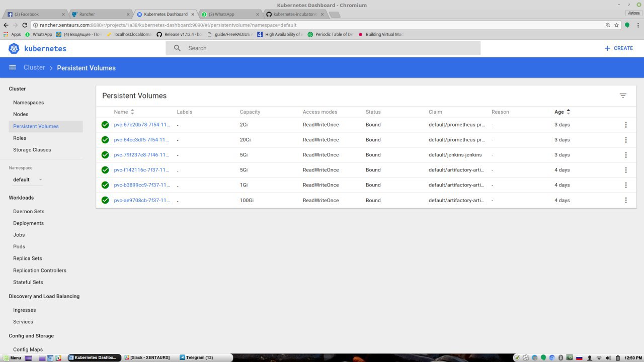Go to Namespaces in the sidebar
The image size is (644, 362).
point(29,103)
